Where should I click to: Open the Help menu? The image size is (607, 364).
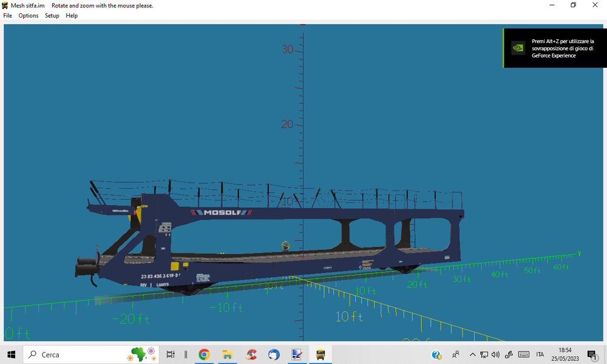click(x=72, y=16)
